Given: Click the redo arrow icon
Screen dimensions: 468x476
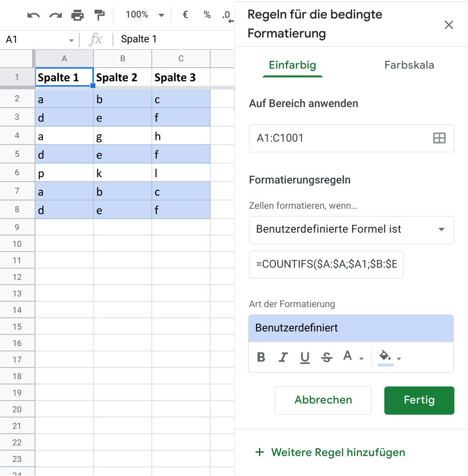Looking at the screenshot, I should pos(55,15).
